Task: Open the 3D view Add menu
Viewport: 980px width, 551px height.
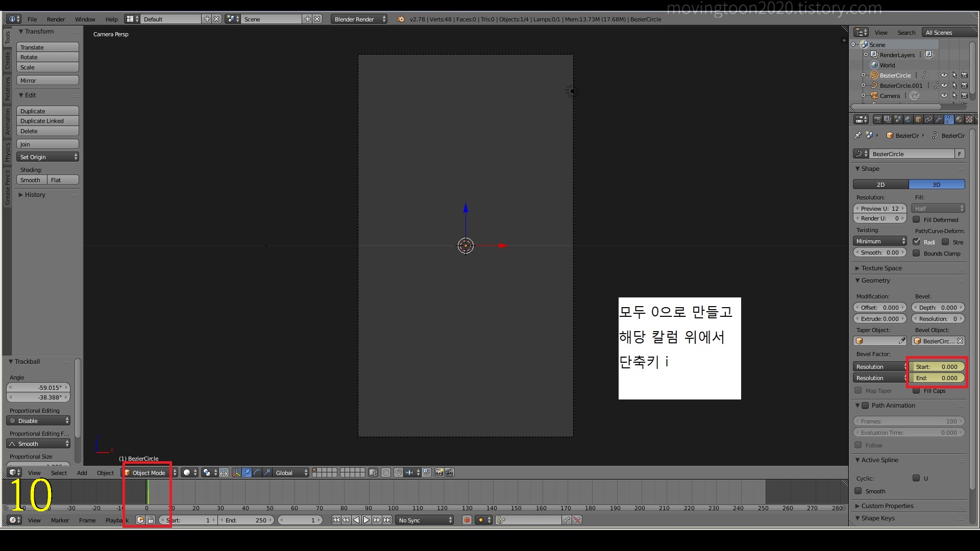Action: [82, 472]
